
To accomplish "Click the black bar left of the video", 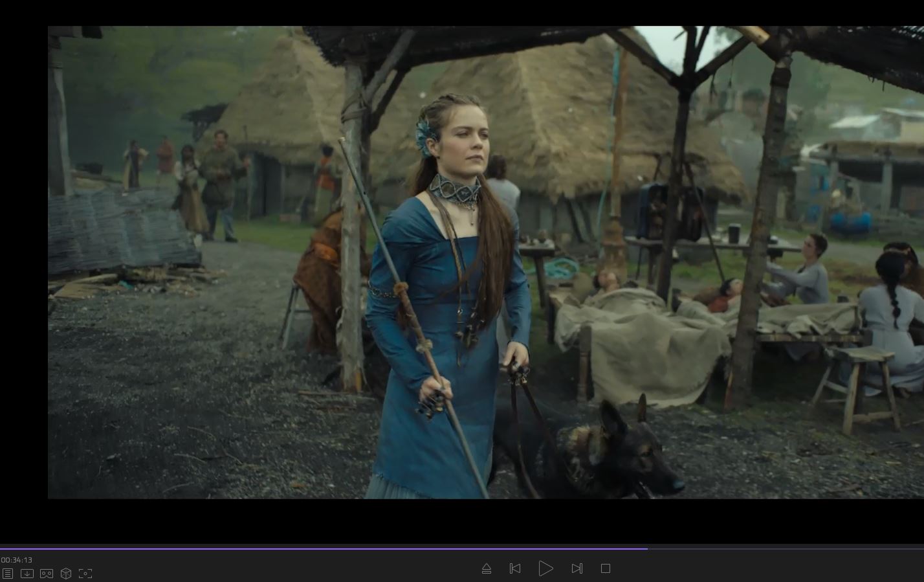I will point(23,259).
